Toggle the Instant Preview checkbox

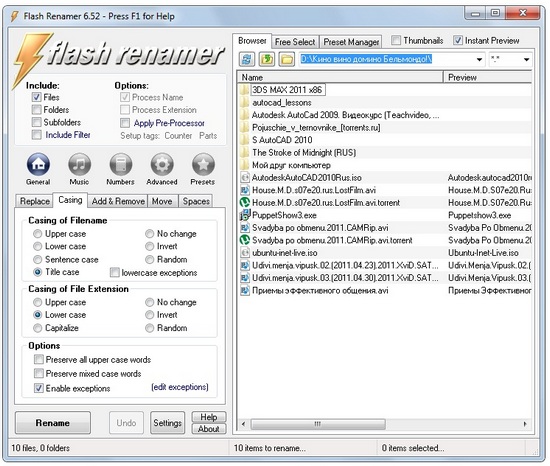click(458, 40)
